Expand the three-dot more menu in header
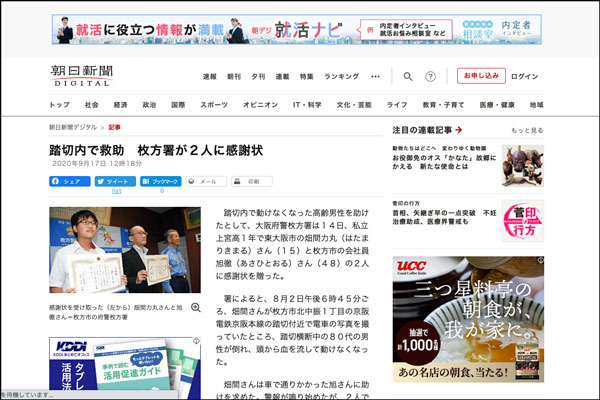 (376, 76)
